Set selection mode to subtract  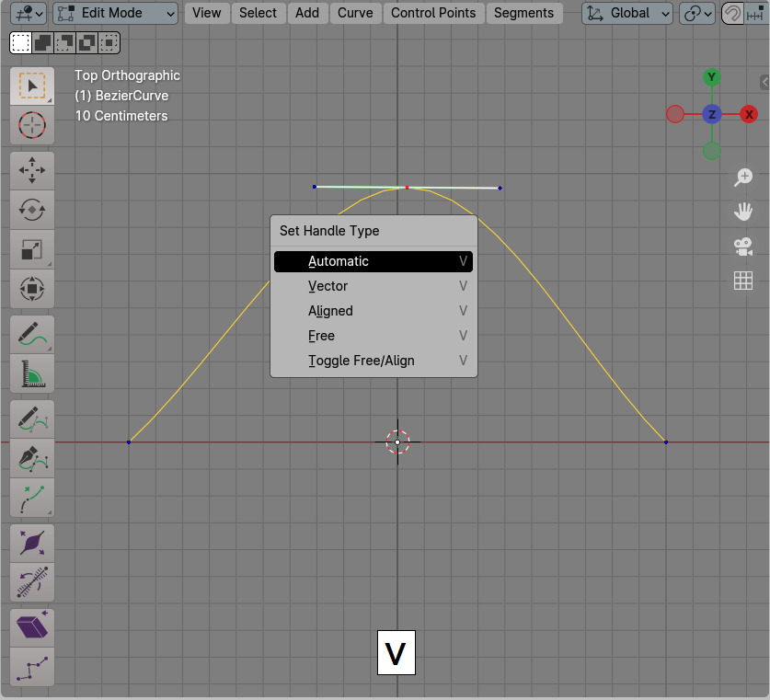point(64,42)
